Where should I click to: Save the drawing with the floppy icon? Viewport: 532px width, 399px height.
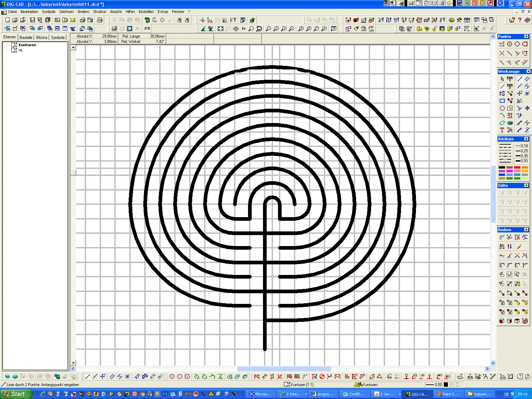tap(33, 20)
